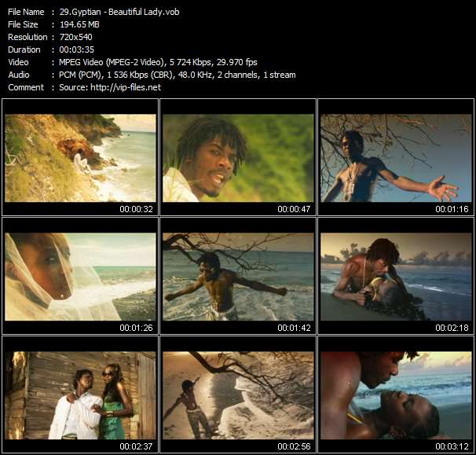
Task: Click the audio info line starting 'PCM (PCM)'
Action: [x=178, y=75]
